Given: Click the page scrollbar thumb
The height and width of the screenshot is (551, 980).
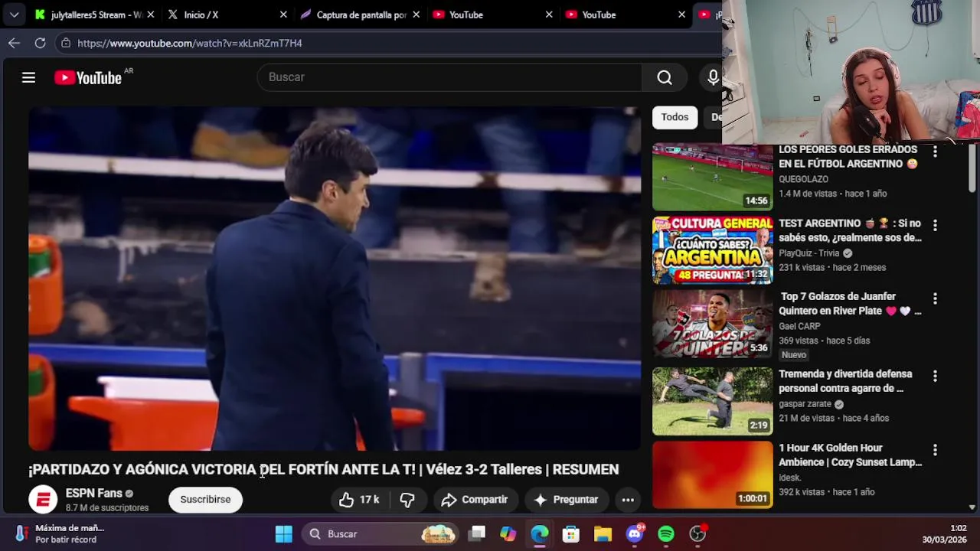Looking at the screenshot, I should (x=972, y=168).
